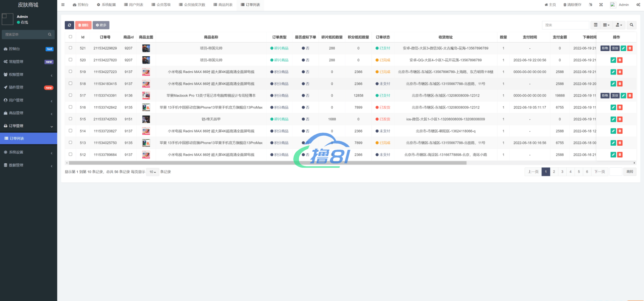The image size is (644, 301).
Task: Go to page 2 of the orders
Action: (x=554, y=172)
